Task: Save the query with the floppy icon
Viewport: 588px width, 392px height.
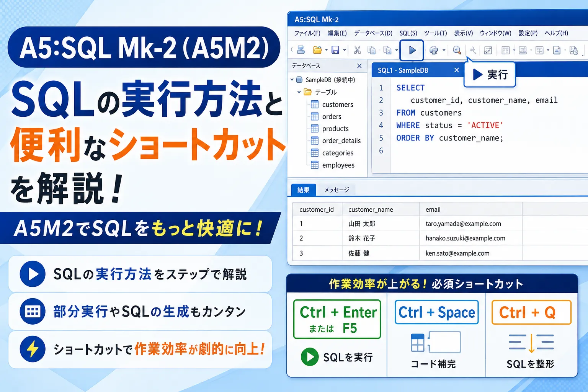Action: coord(335,50)
